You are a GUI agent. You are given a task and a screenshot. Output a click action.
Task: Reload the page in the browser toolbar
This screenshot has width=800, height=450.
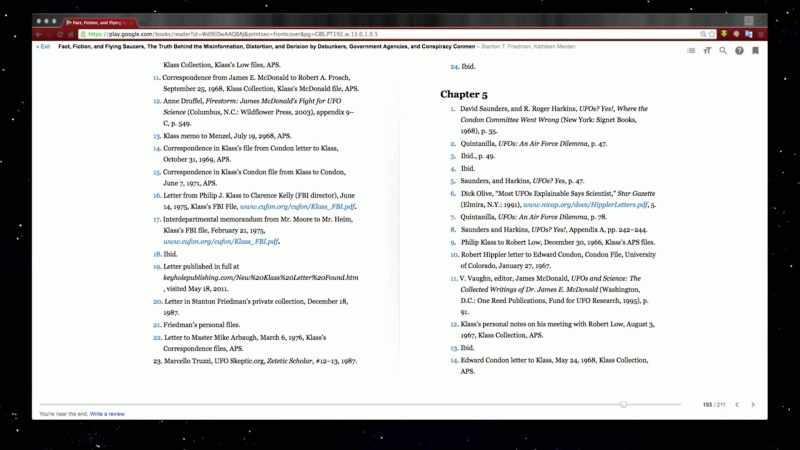tap(60, 34)
